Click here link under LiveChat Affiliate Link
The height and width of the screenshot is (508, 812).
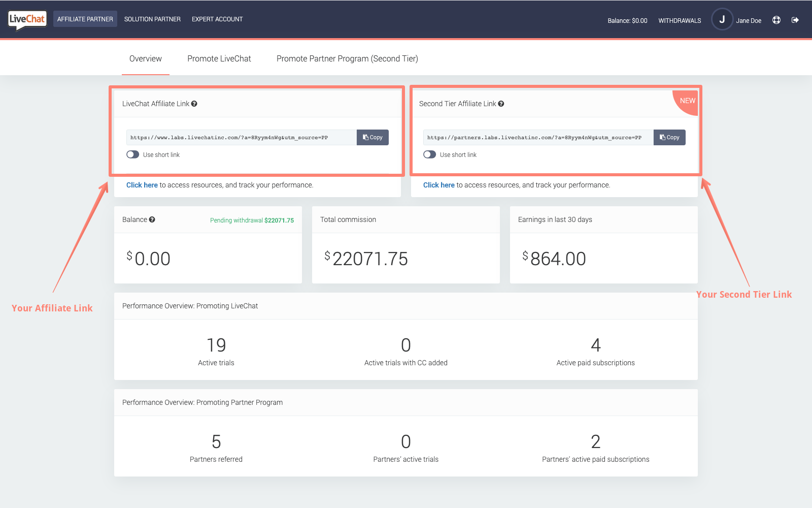(x=142, y=185)
